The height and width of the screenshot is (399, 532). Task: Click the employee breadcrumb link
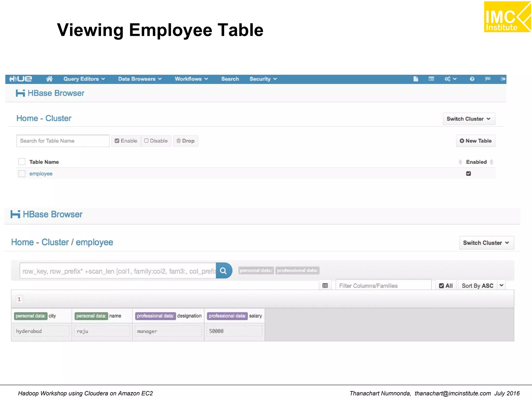pyautogui.click(x=94, y=243)
